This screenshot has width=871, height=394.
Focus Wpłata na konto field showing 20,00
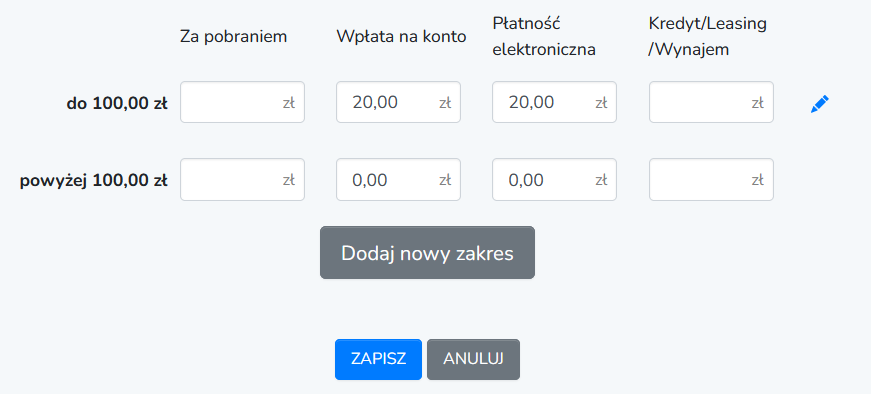[x=398, y=102]
